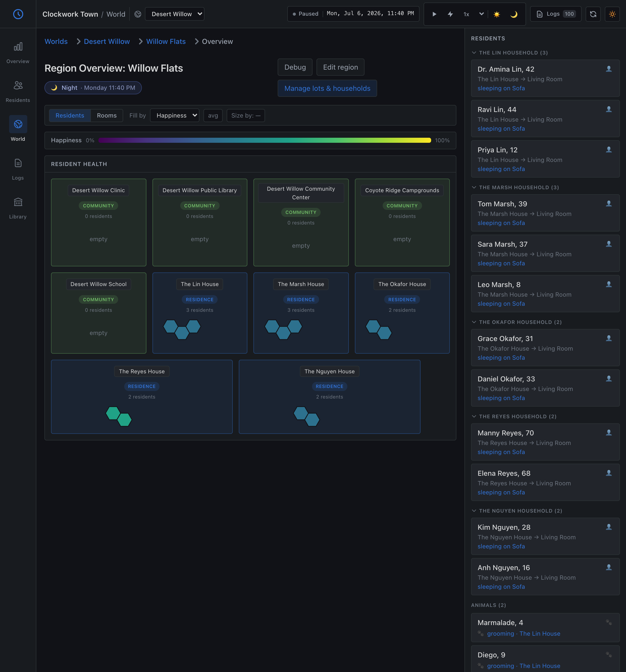Image resolution: width=626 pixels, height=672 pixels.
Task: Open Residents from the left sidebar
Action: point(18,91)
